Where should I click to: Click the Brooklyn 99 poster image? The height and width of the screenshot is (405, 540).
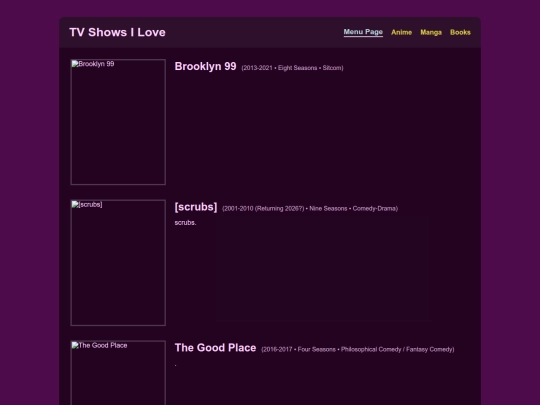tap(118, 122)
